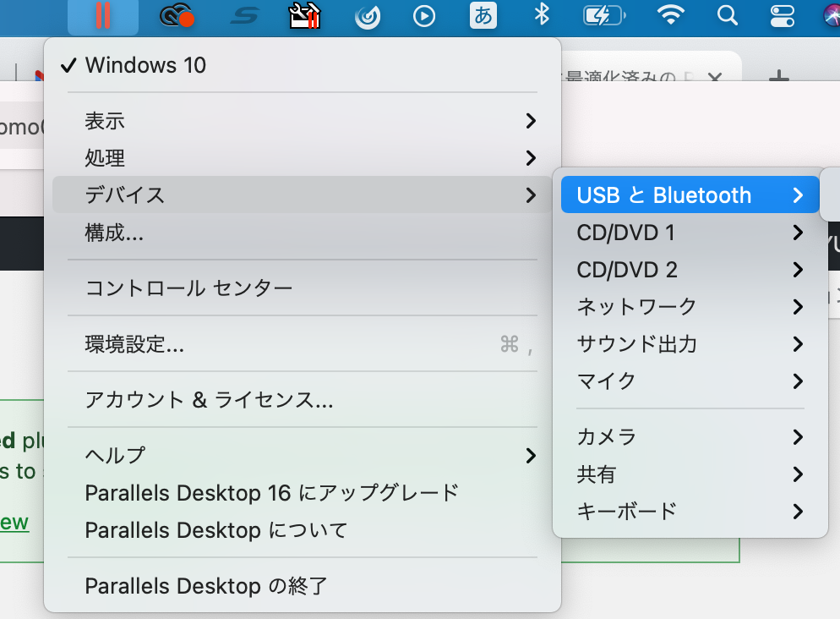The height and width of the screenshot is (619, 840).
Task: Click the circled play button menu bar icon
Action: coord(424,16)
